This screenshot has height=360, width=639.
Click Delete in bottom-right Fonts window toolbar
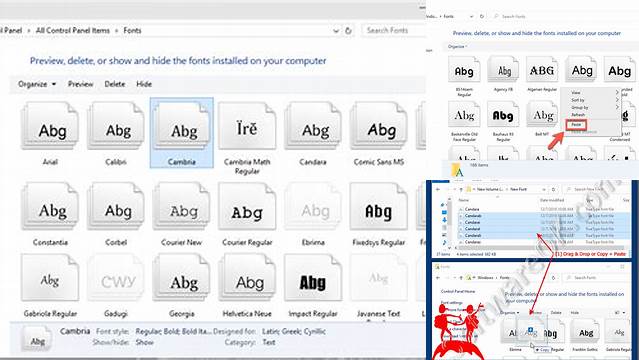click(x=556, y=313)
